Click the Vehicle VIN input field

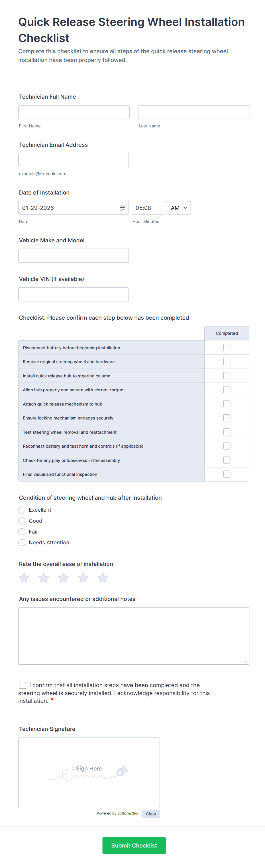click(x=74, y=294)
